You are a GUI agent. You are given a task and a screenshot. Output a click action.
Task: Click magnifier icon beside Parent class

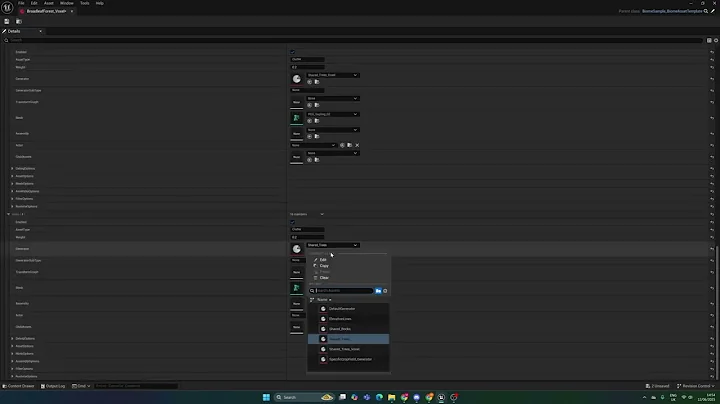(x=706, y=11)
